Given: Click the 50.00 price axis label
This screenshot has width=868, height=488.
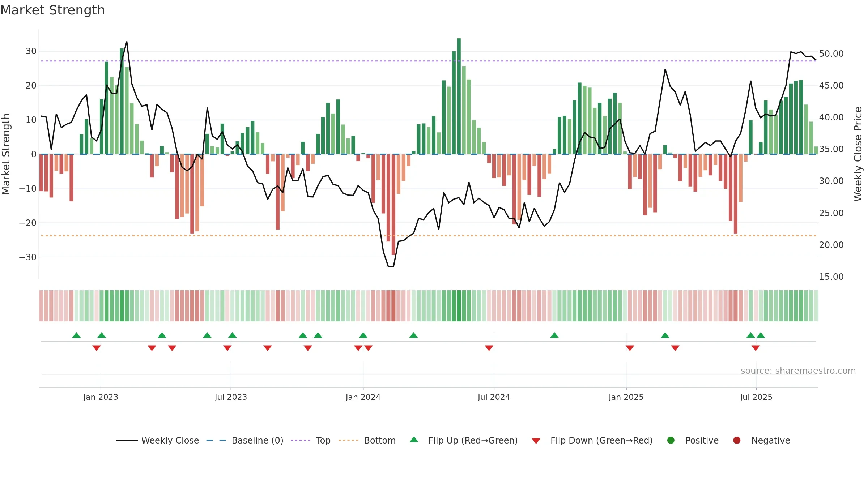Looking at the screenshot, I should pos(831,54).
